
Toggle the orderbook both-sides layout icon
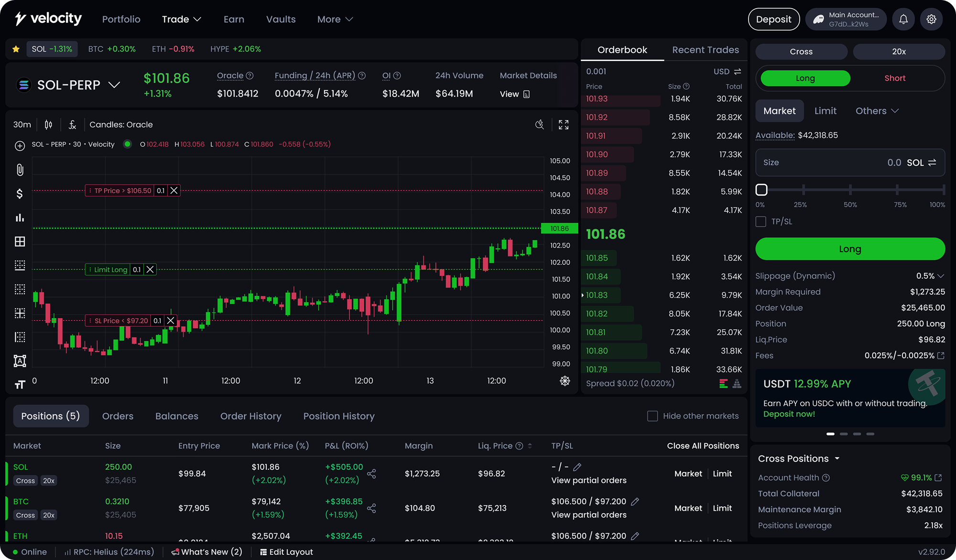(x=724, y=383)
